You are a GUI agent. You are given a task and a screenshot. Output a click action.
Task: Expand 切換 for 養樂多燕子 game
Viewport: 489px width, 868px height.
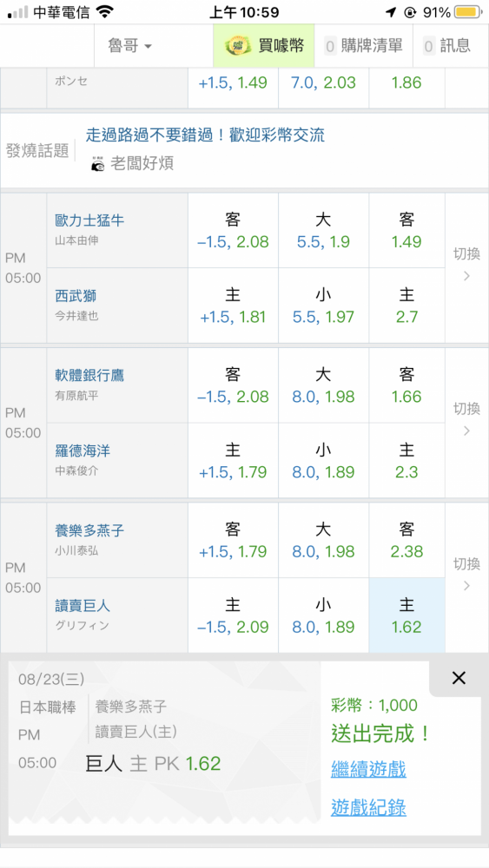(466, 578)
